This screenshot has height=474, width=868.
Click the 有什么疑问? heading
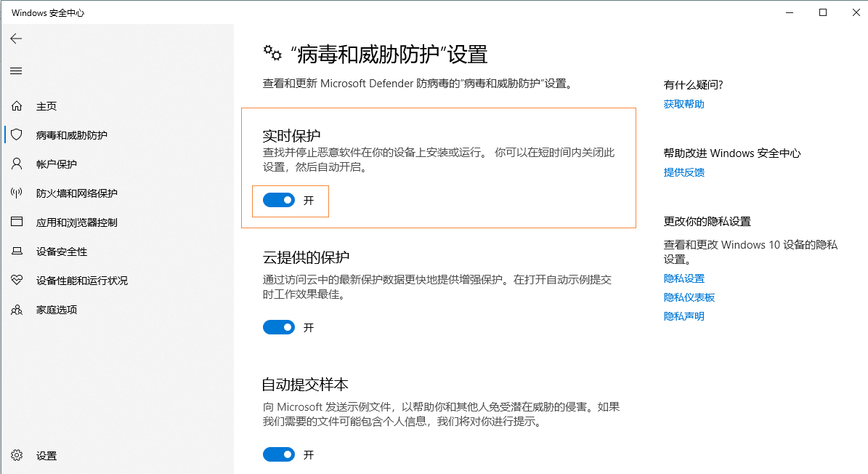pyautogui.click(x=693, y=85)
